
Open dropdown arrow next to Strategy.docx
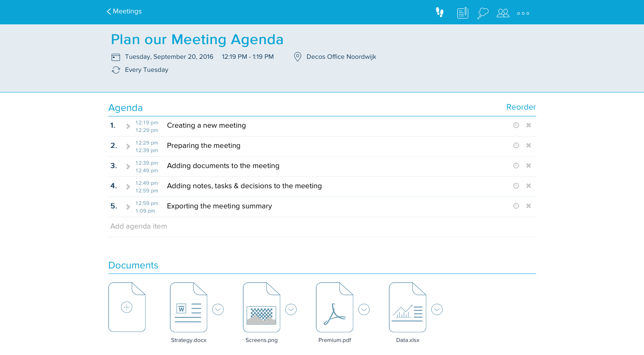218,310
